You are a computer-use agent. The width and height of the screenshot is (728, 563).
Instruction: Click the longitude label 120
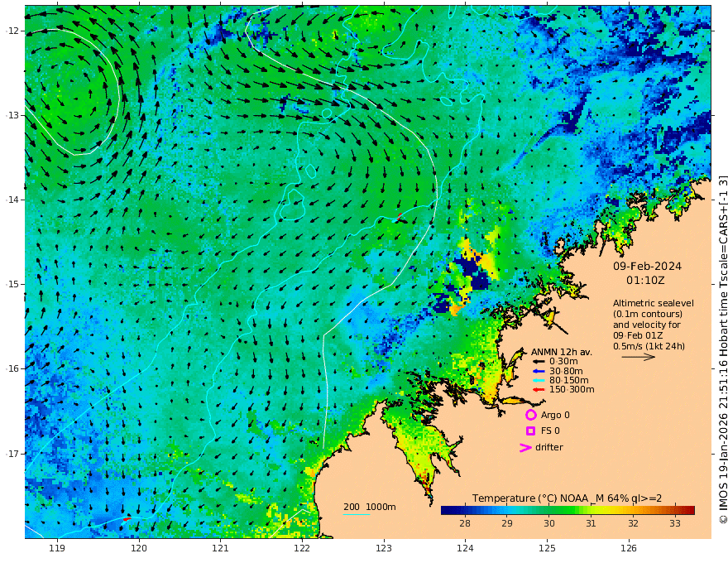point(139,549)
